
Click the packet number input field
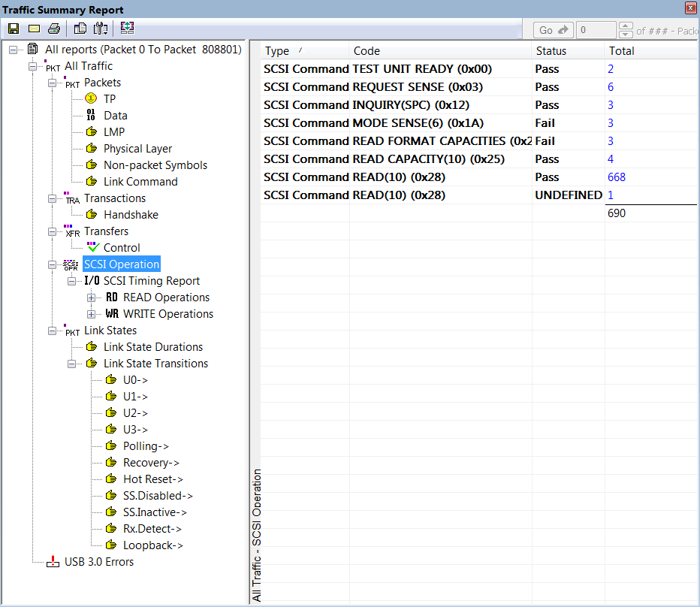click(x=596, y=30)
